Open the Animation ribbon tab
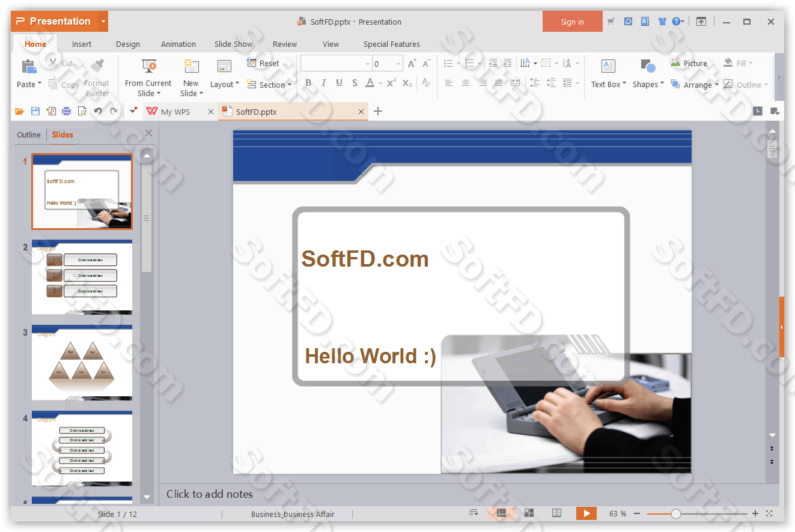The height and width of the screenshot is (532, 795). 178,44
